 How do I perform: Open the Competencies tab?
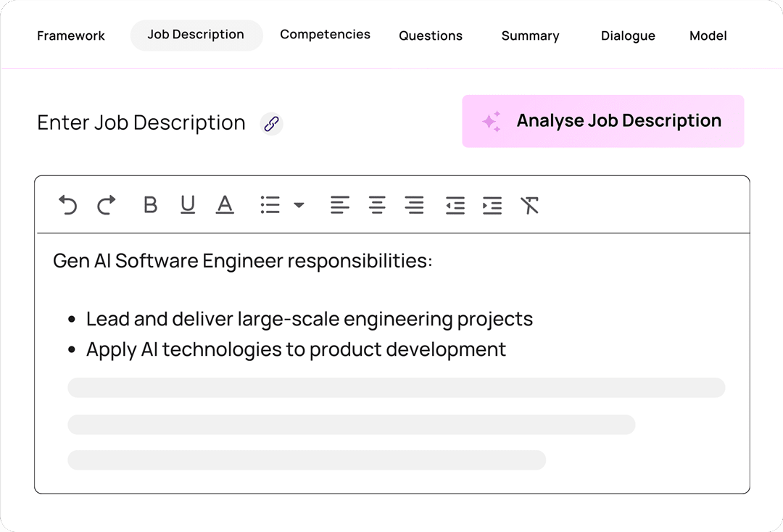pos(325,35)
